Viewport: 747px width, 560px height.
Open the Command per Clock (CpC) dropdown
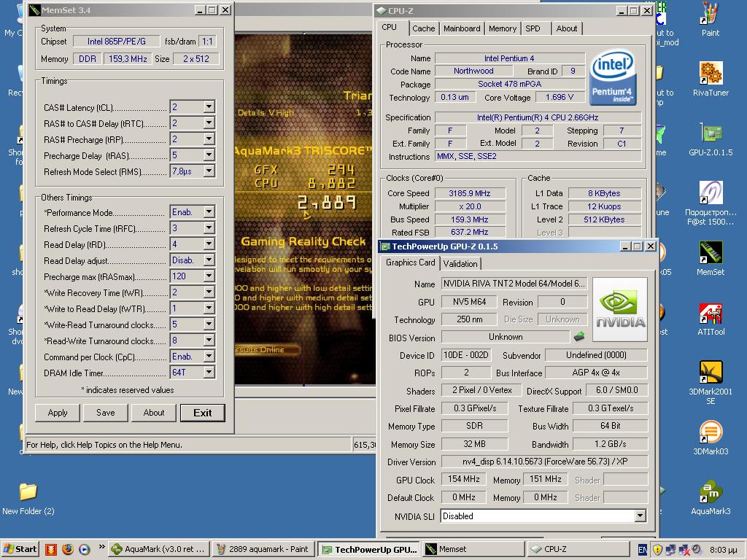(x=209, y=356)
